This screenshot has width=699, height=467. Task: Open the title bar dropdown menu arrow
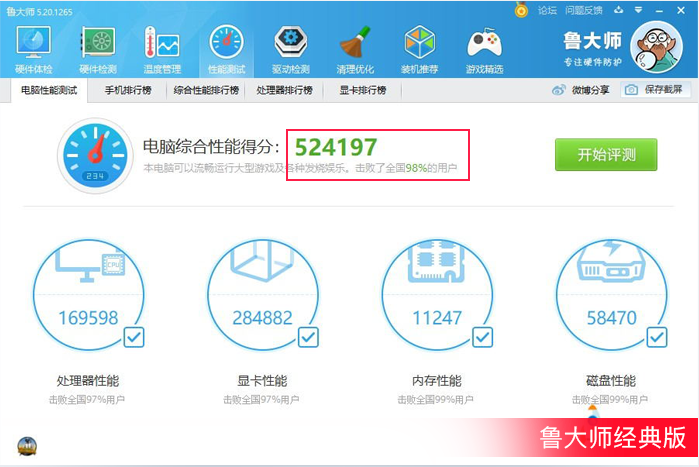[638, 10]
